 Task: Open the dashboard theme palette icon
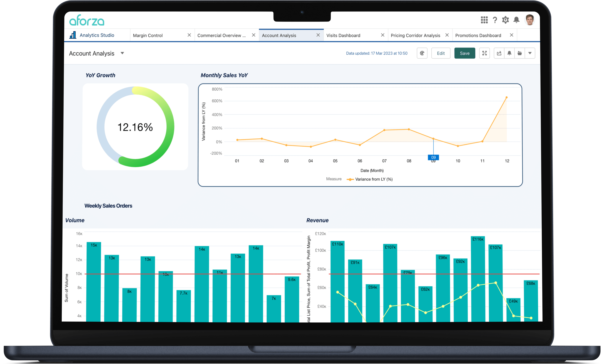(x=422, y=53)
